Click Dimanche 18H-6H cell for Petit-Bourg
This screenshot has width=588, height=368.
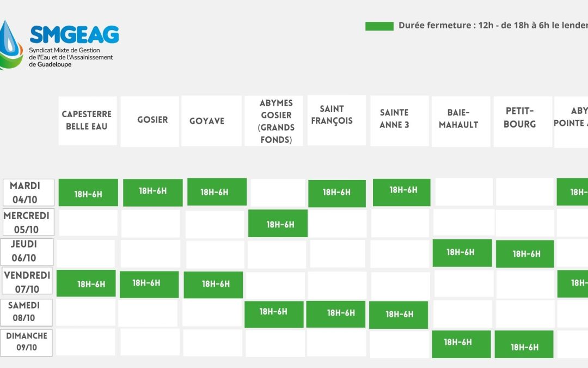point(524,345)
